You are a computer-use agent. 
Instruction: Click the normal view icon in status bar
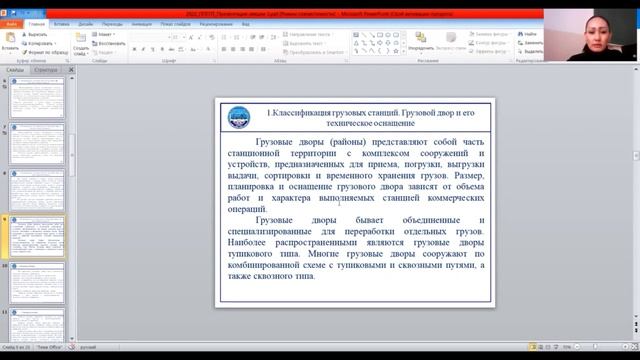point(533,347)
